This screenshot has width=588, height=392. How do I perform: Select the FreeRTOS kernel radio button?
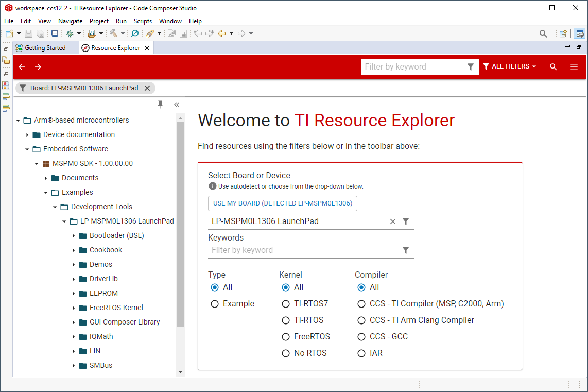[286, 337]
